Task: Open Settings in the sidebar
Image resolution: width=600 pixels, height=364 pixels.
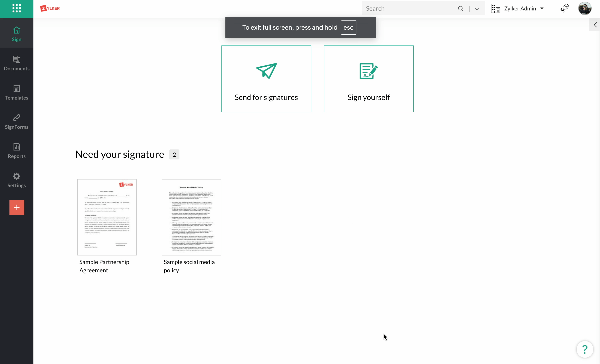Action: click(x=17, y=180)
